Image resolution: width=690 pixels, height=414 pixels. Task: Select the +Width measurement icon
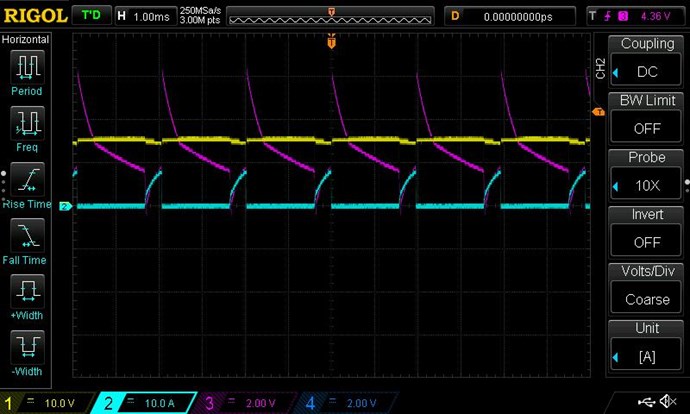tap(27, 291)
